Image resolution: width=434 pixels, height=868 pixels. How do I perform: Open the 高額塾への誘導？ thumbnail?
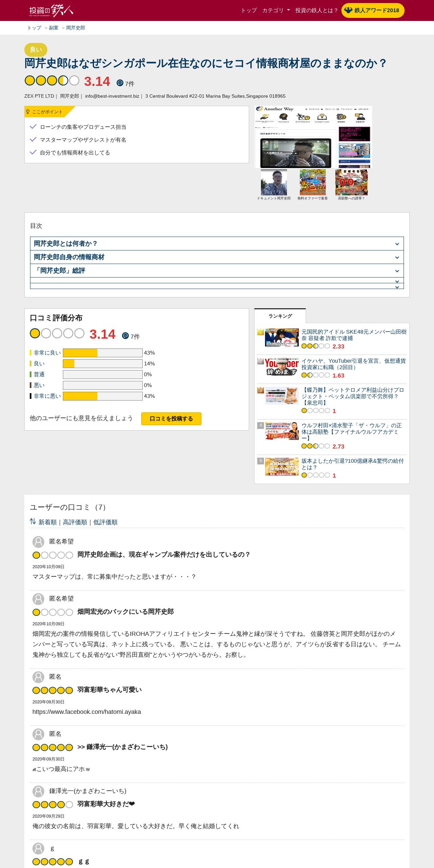point(352,183)
